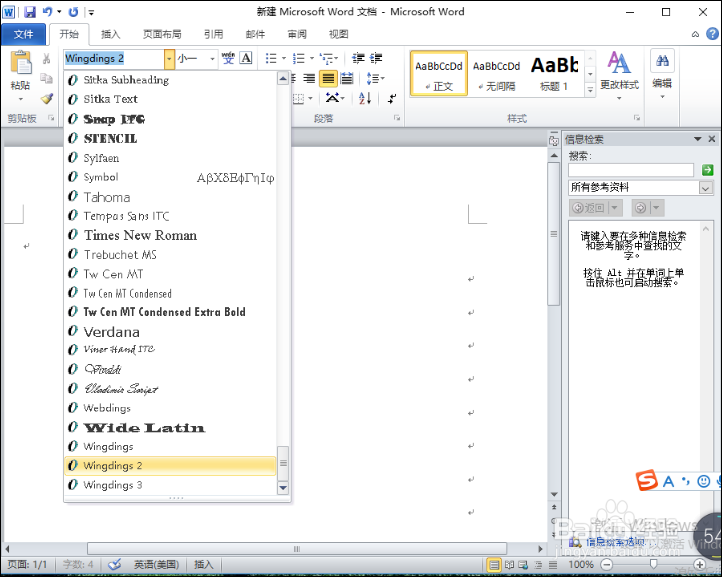The image size is (722, 577).
Task: Click show/hide paragraph marks icon
Action: pos(392,98)
